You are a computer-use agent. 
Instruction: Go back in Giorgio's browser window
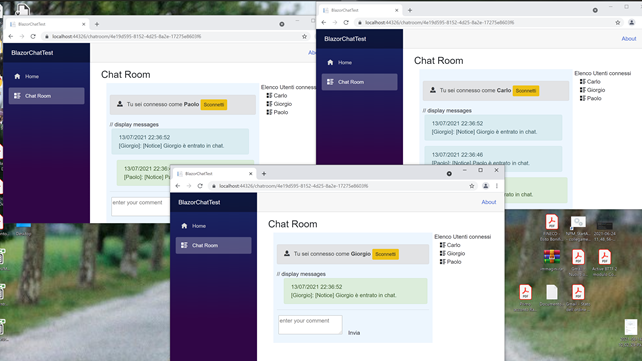(178, 186)
